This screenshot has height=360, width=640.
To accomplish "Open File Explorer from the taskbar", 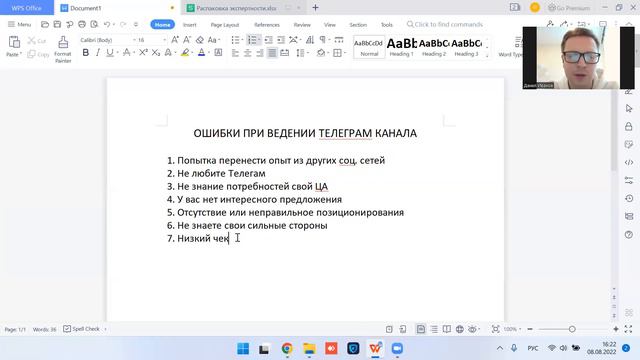I will tap(309, 349).
